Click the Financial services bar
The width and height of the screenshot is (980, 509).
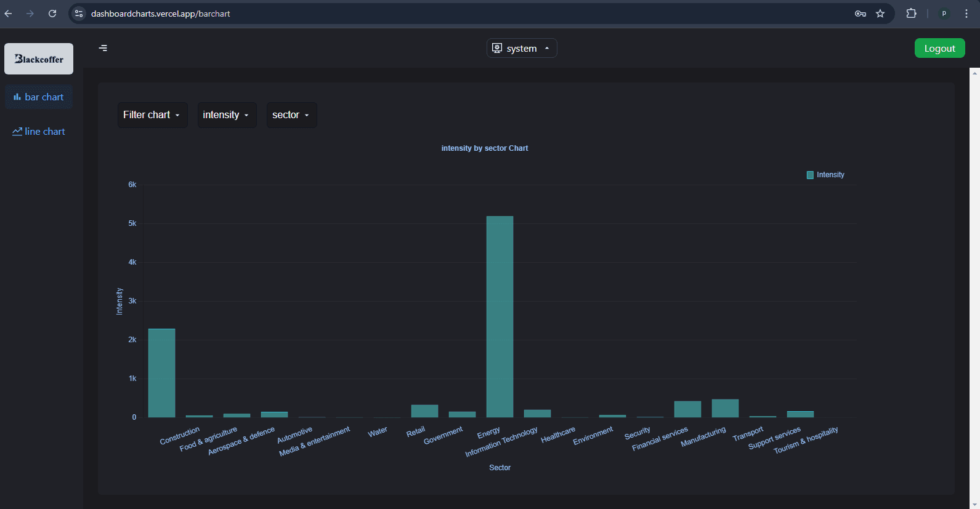[x=687, y=409]
